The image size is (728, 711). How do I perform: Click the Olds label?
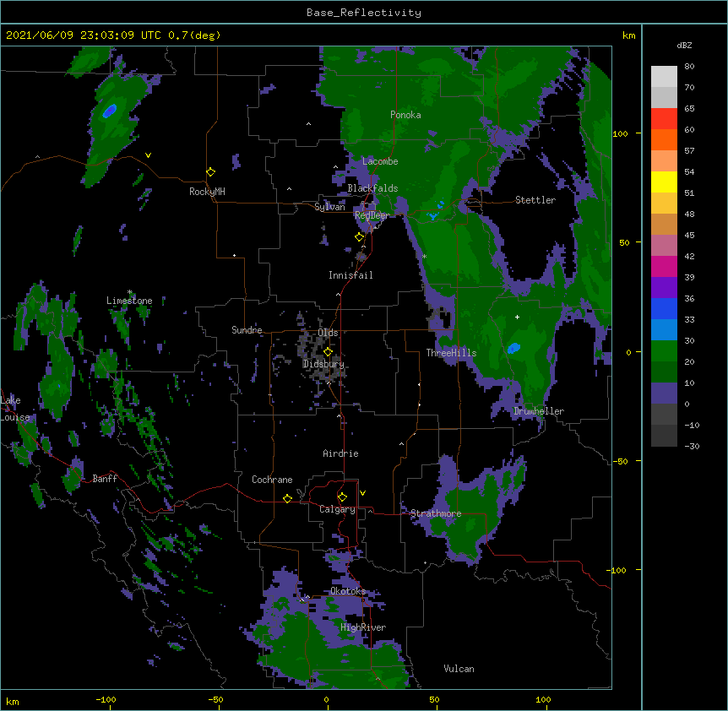(328, 333)
